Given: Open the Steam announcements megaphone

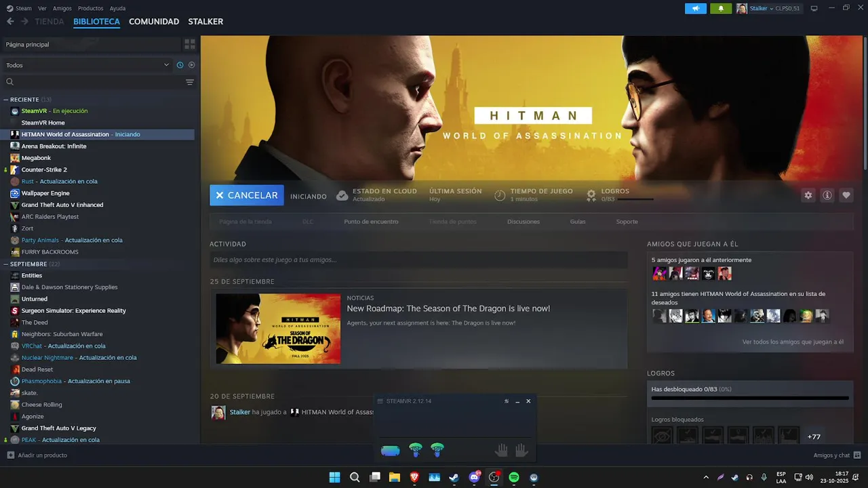Looking at the screenshot, I should tap(695, 8).
